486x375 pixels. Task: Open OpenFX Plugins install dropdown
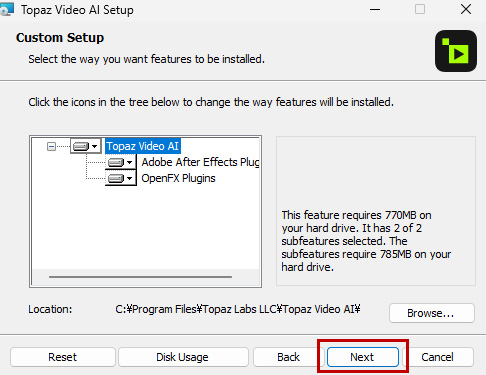(121, 178)
